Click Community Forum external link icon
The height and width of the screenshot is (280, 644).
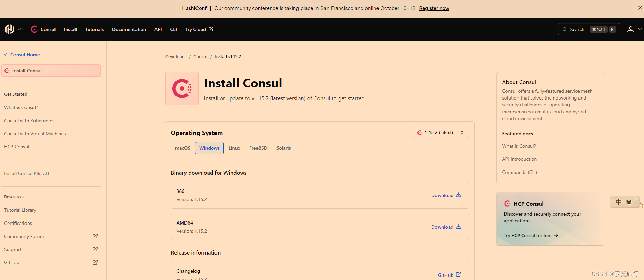pyautogui.click(x=95, y=236)
